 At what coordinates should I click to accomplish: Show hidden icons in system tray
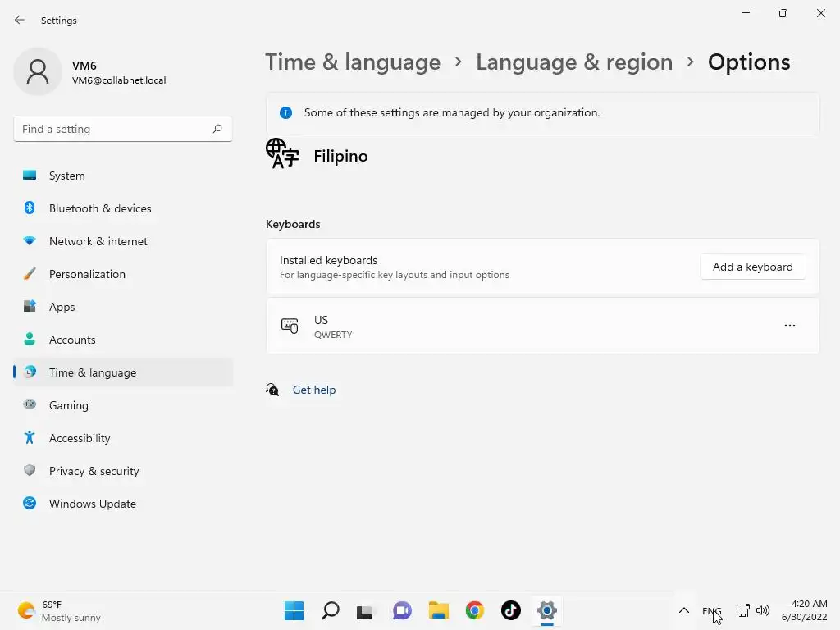[x=683, y=610]
